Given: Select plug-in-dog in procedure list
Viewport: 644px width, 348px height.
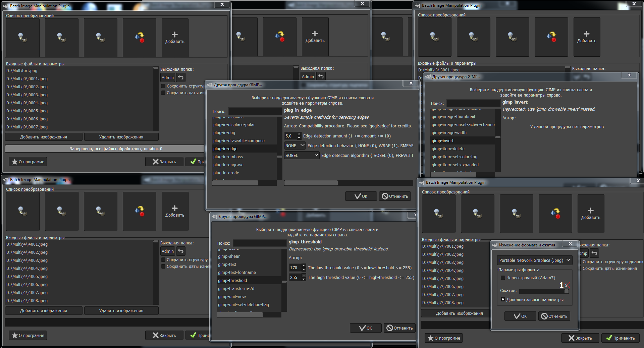Looking at the screenshot, I should [x=245, y=133].
